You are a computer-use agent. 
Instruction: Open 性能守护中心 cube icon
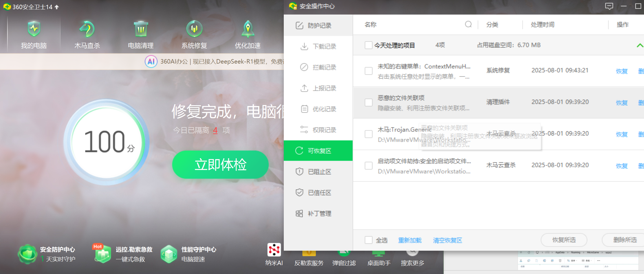click(x=169, y=254)
